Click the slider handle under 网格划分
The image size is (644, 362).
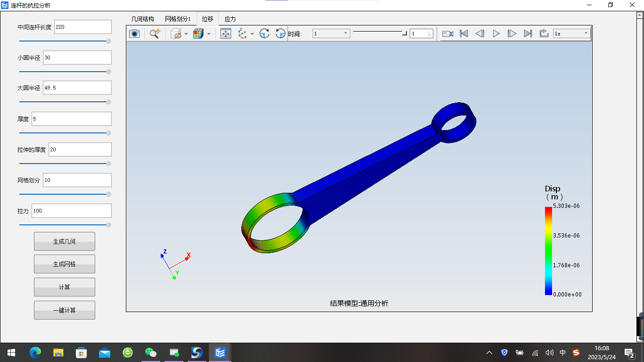tap(108, 194)
